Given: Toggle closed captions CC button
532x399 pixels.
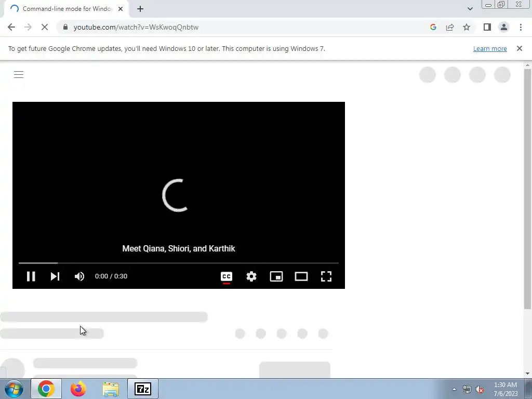Looking at the screenshot, I should 227,276.
